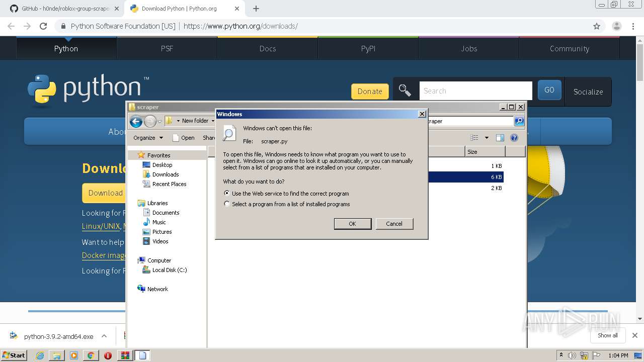Click New folder breadcrumb in Explorer
This screenshot has width=644, height=362.
(x=195, y=121)
